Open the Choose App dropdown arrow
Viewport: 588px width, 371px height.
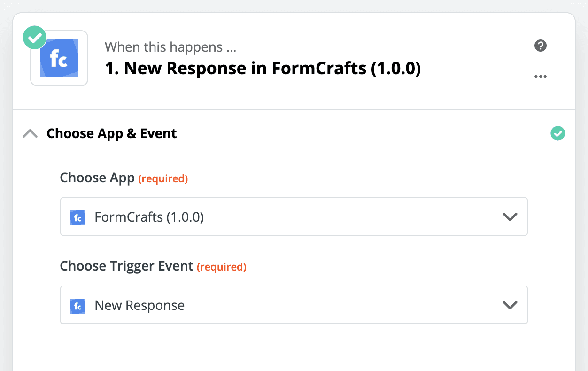[510, 217]
